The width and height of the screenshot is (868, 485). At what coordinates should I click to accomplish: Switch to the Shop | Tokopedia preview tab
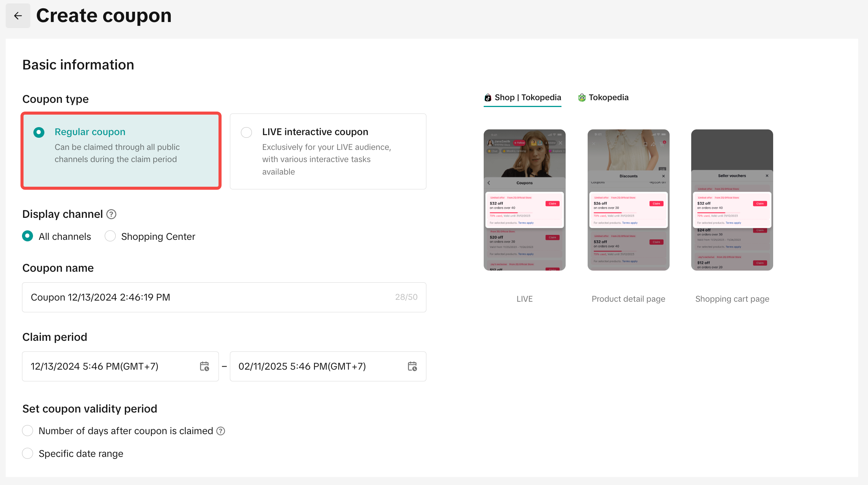coord(527,98)
